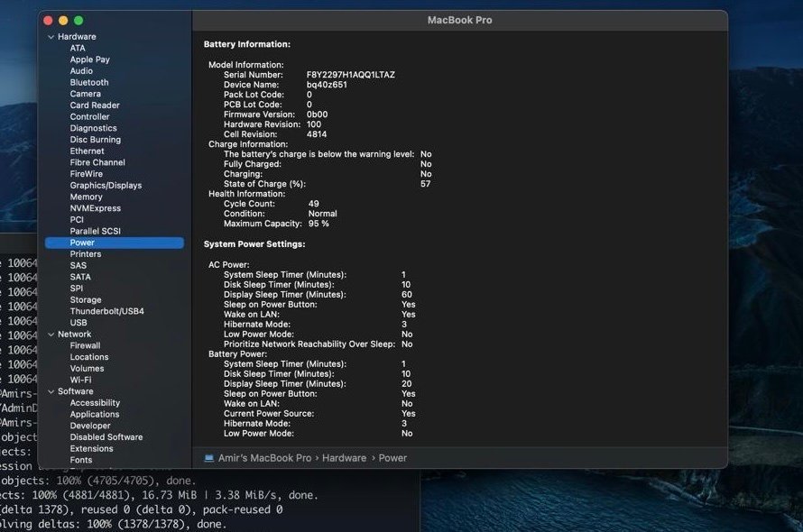Open the Extensions software entry
Viewport: 803px width, 532px height.
91,449
